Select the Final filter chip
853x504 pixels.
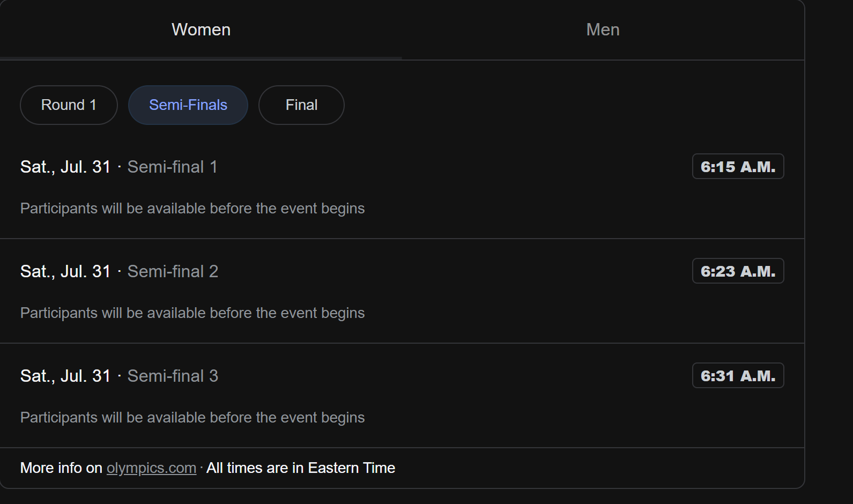[x=301, y=105]
